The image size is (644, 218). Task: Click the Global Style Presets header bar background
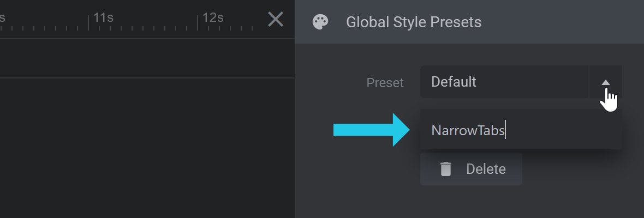tap(563, 22)
